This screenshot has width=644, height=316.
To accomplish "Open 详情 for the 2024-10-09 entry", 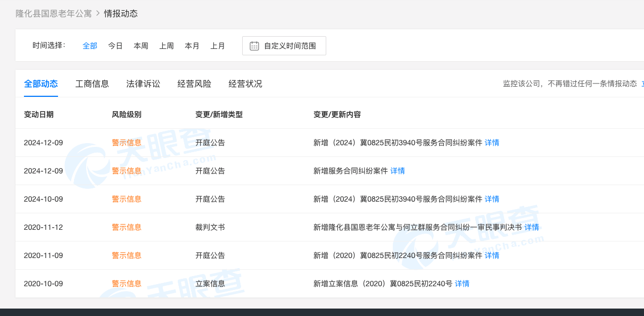I will point(492,199).
